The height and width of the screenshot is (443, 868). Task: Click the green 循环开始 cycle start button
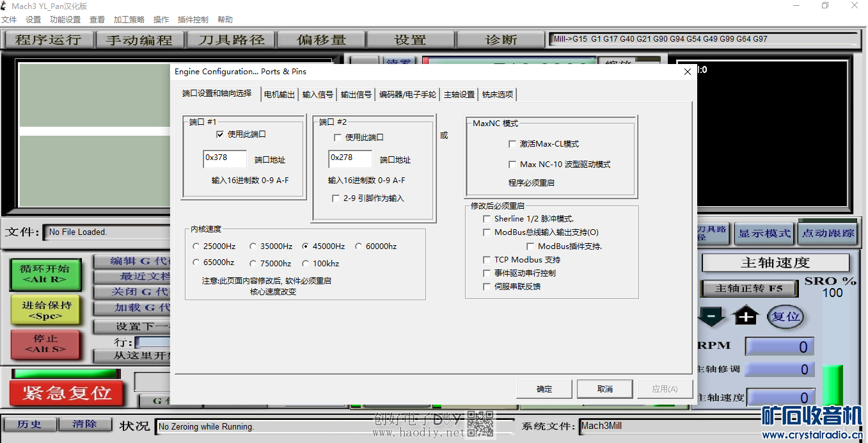(x=45, y=275)
